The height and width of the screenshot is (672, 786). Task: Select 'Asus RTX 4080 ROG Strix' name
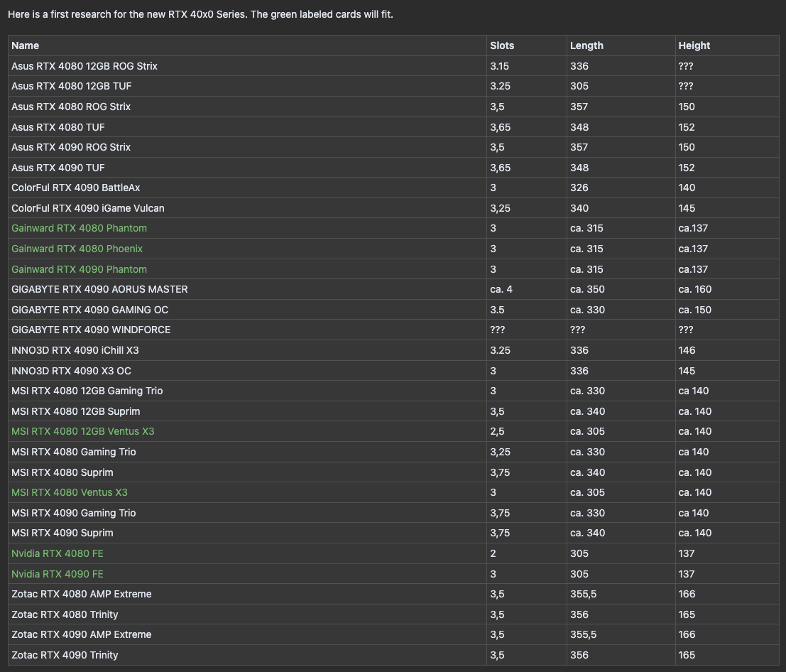tap(71, 107)
